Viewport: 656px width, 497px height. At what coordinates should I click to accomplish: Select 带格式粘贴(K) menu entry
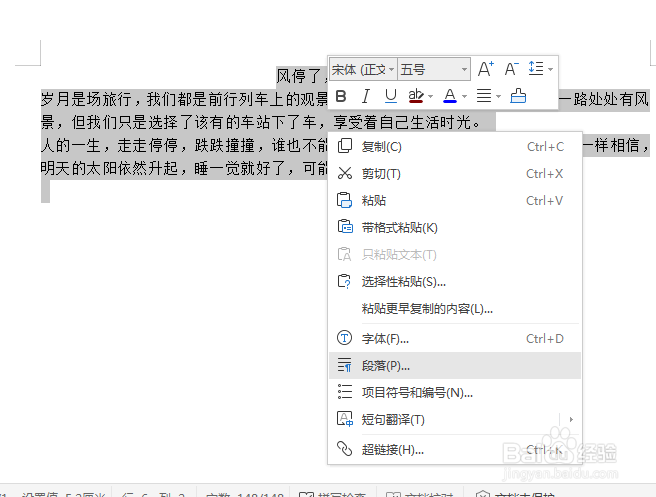455,228
